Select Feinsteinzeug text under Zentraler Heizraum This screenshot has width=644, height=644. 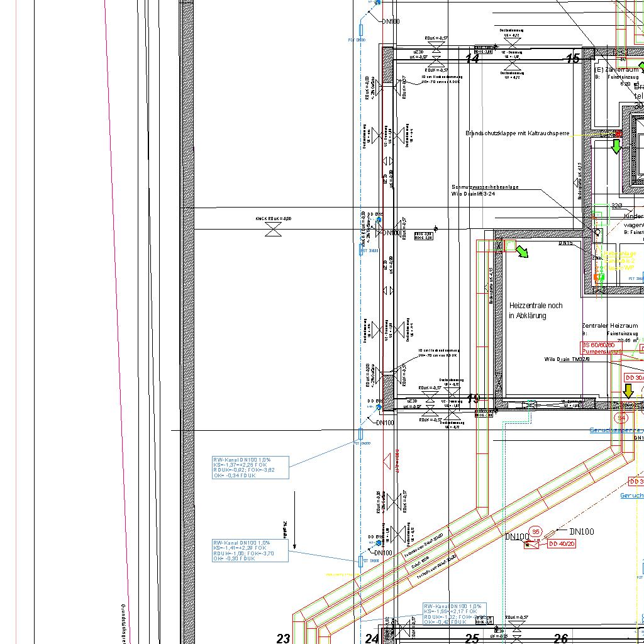(622, 333)
